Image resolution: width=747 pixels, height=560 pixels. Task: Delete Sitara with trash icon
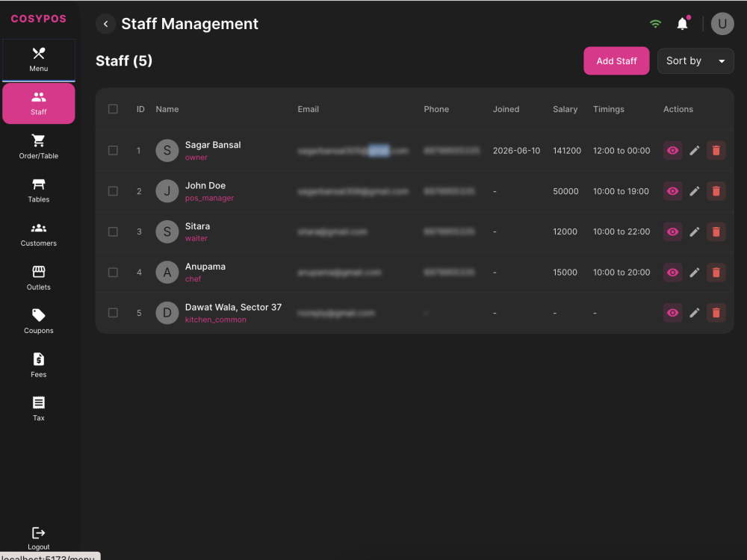click(716, 231)
